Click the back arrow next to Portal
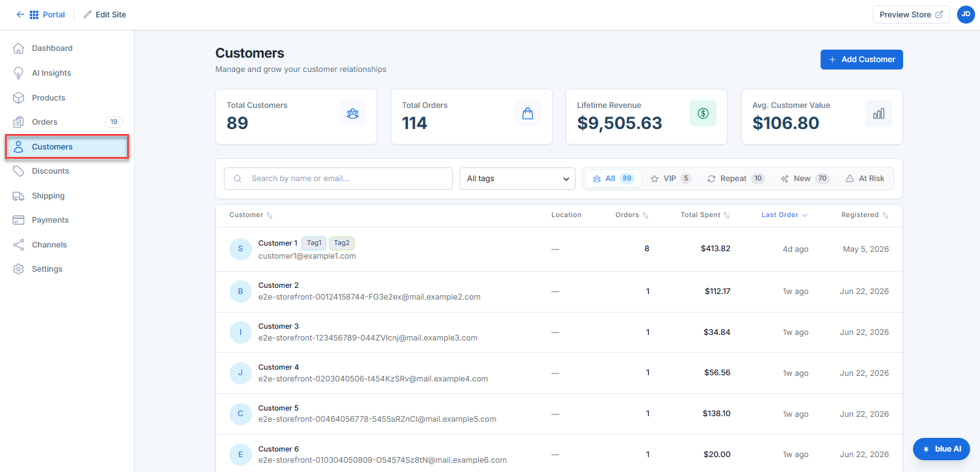The image size is (980, 472). point(20,14)
